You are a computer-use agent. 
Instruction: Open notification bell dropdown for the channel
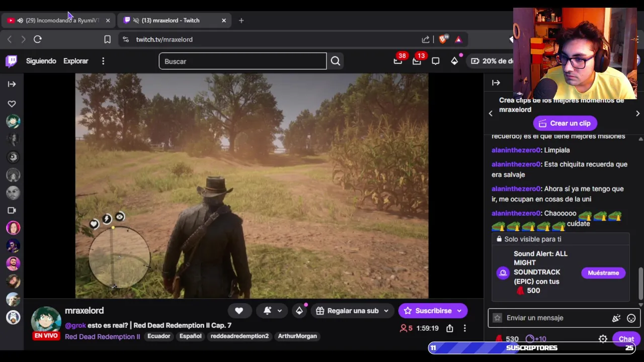click(272, 311)
